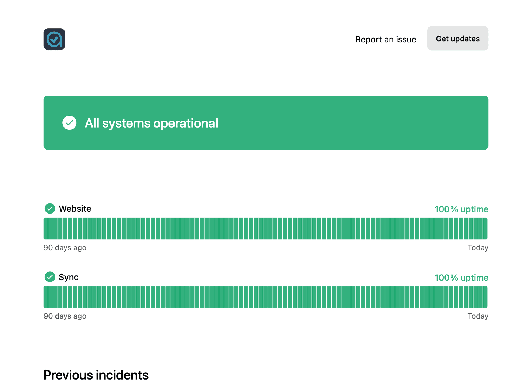Image resolution: width=532 pixels, height=392 pixels.
Task: Click the Website status check icon
Action: (50, 209)
